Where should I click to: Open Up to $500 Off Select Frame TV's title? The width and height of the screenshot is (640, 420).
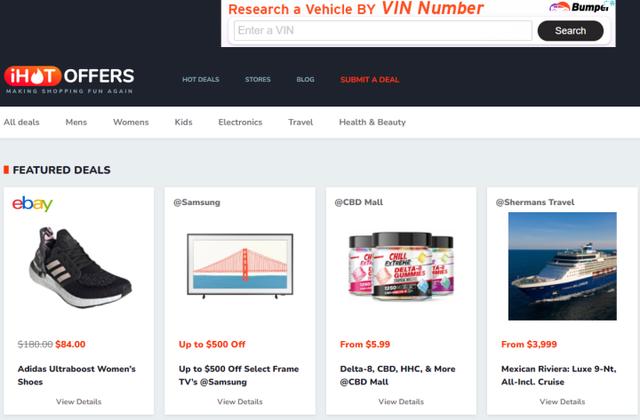(239, 375)
